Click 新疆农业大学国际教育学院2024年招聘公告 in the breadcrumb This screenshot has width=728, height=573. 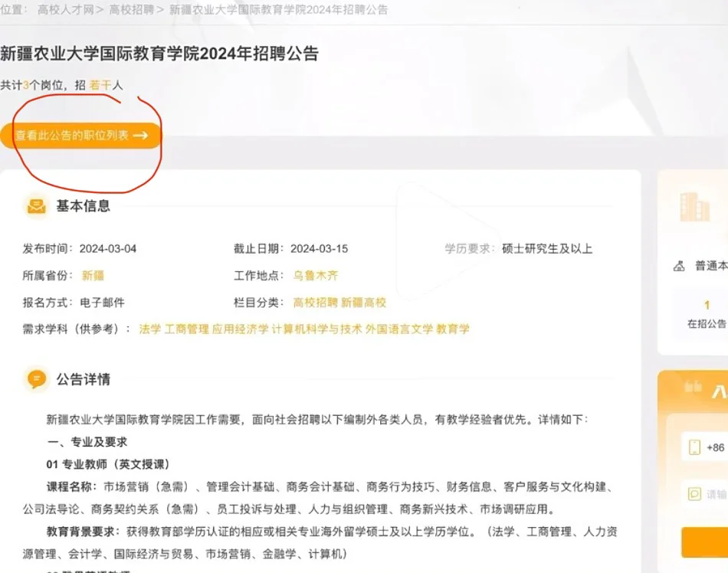(x=279, y=10)
